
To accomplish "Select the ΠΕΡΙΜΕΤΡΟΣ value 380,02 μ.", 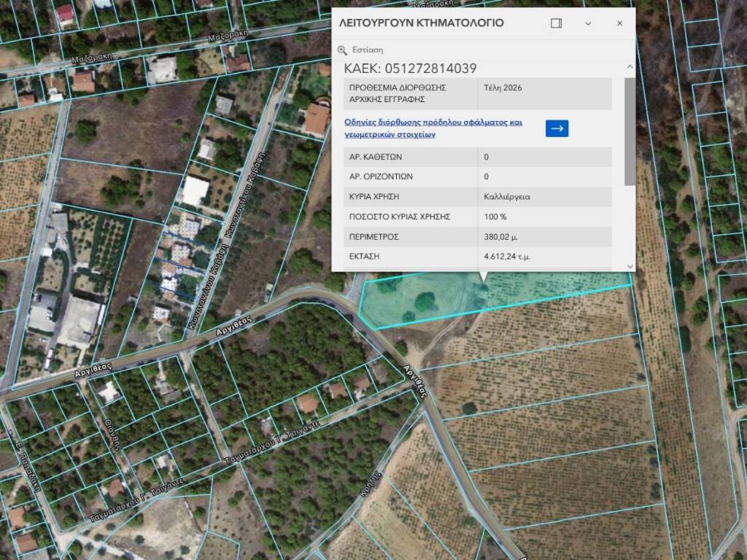I will pos(503,237).
